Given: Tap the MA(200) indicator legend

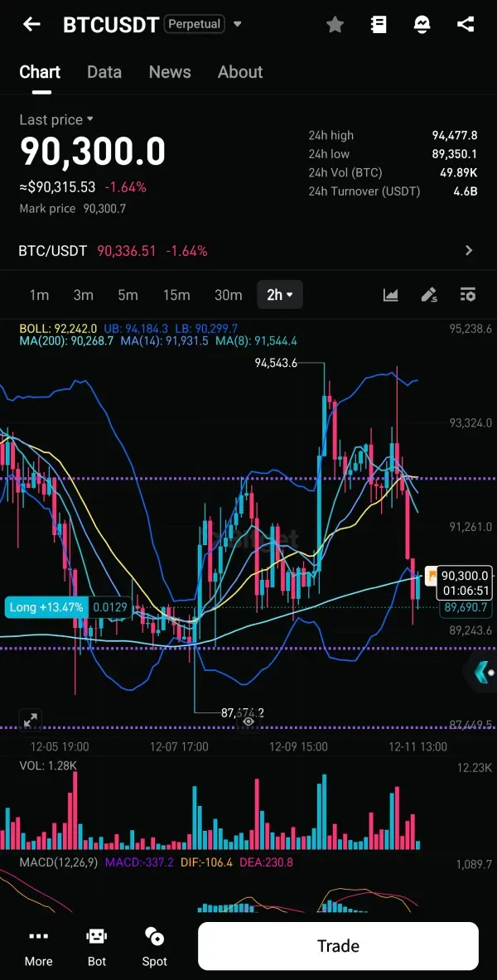Looking at the screenshot, I should pyautogui.click(x=66, y=341).
